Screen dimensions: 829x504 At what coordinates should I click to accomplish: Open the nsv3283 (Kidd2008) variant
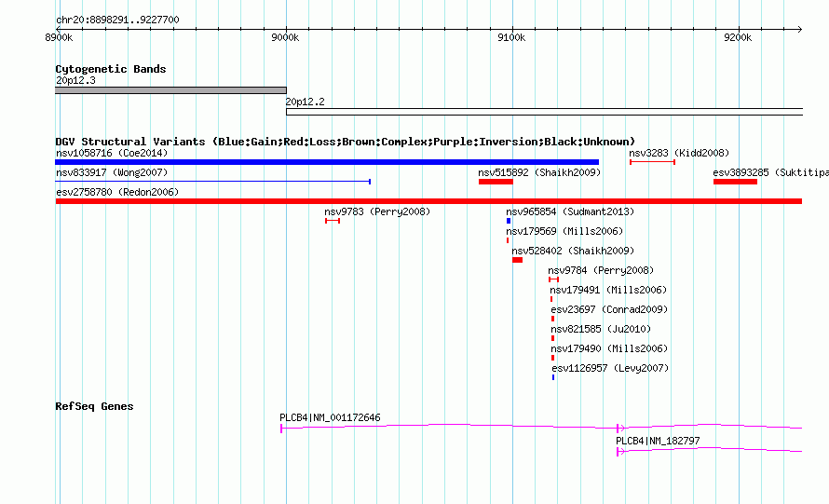(x=679, y=153)
